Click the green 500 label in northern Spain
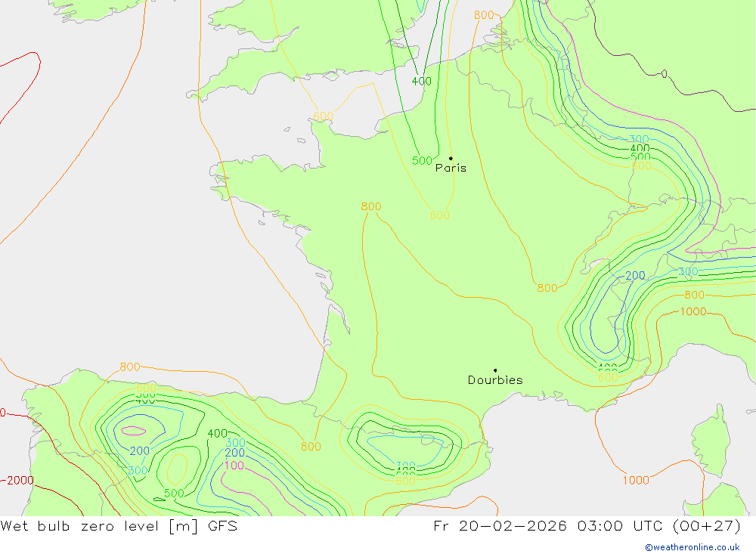 [174, 494]
